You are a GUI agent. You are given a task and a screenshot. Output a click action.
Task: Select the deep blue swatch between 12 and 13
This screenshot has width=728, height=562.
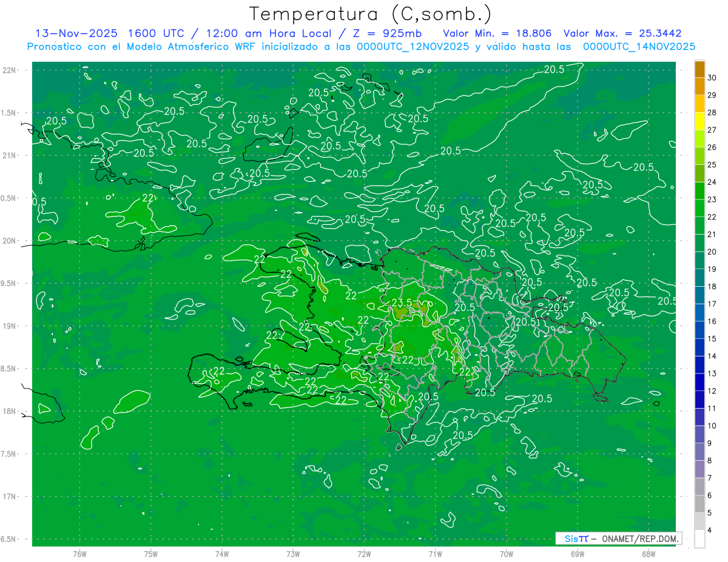pyautogui.click(x=699, y=383)
